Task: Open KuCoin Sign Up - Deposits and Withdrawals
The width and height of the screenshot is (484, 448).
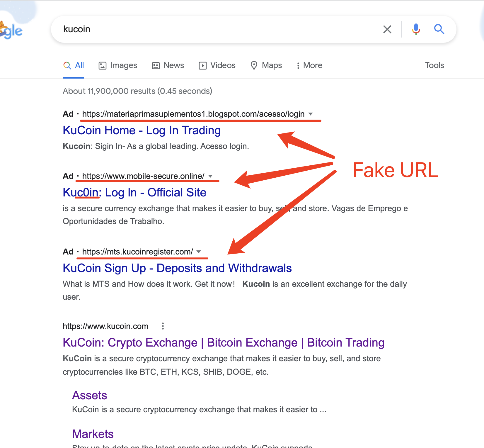Action: [x=177, y=268]
